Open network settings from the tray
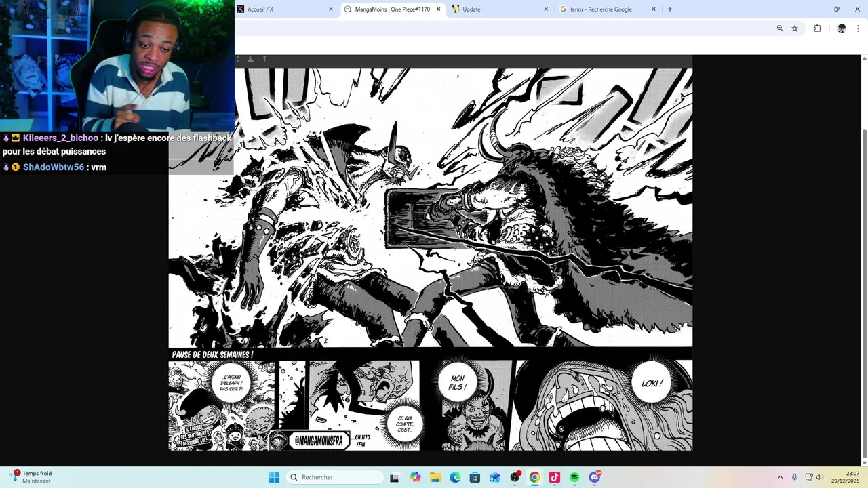 point(809,477)
